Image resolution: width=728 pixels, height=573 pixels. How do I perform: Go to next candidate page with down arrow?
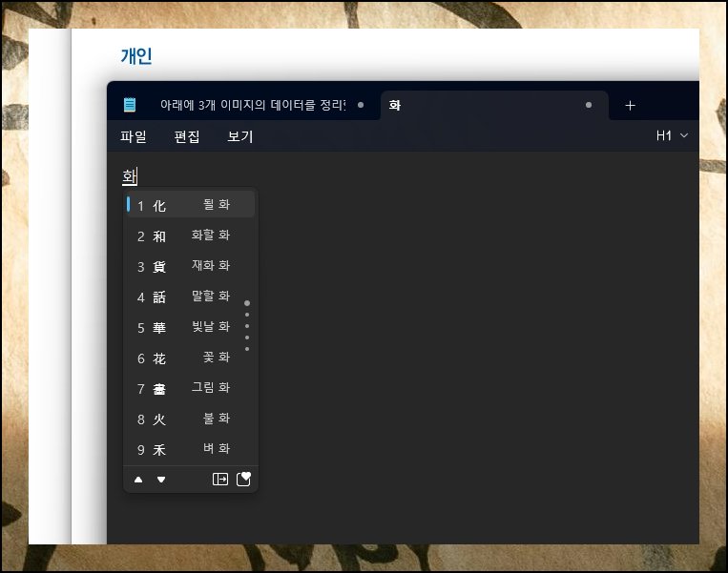click(x=161, y=480)
